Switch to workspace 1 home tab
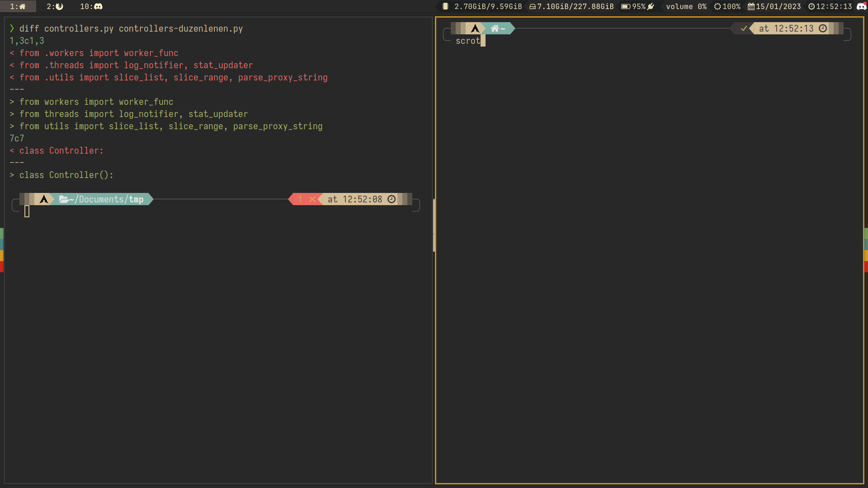Screen dimensions: 868x488 tap(18, 6)
